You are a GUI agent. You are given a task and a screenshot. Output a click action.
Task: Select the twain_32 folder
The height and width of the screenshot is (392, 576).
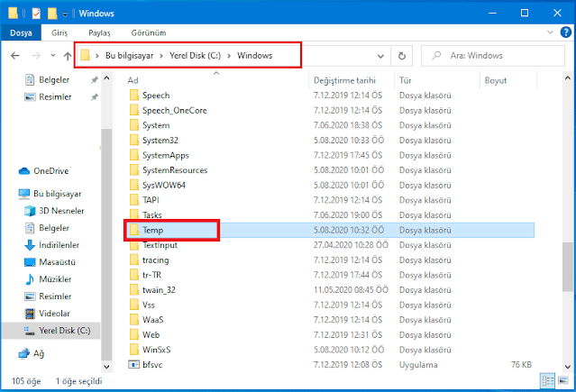pyautogui.click(x=159, y=290)
